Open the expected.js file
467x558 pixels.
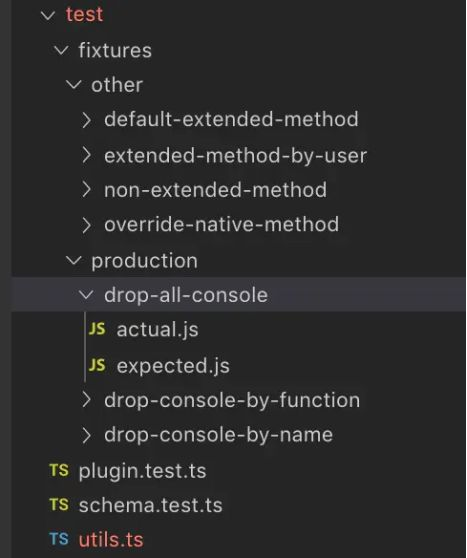173,366
